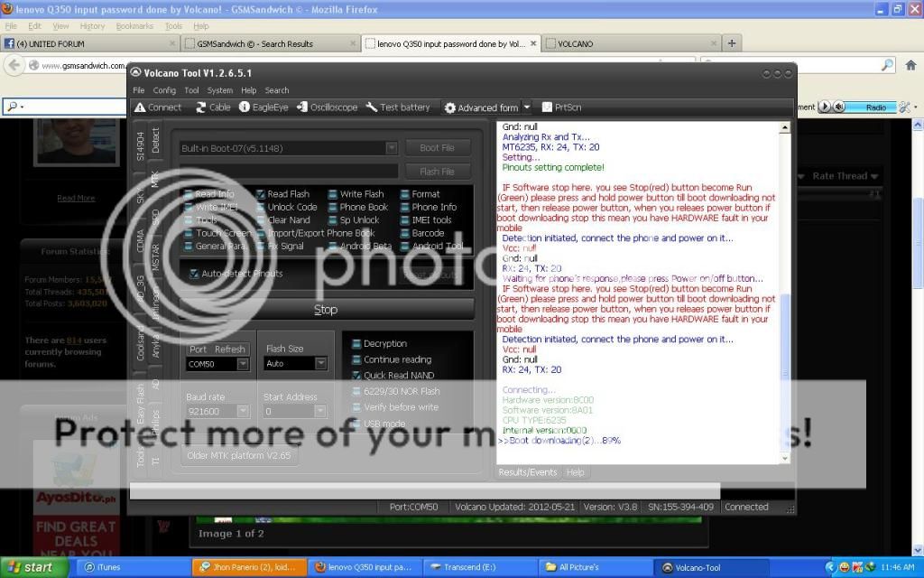924x578 pixels.
Task: Click the Test battery wrench icon
Action: [371, 107]
